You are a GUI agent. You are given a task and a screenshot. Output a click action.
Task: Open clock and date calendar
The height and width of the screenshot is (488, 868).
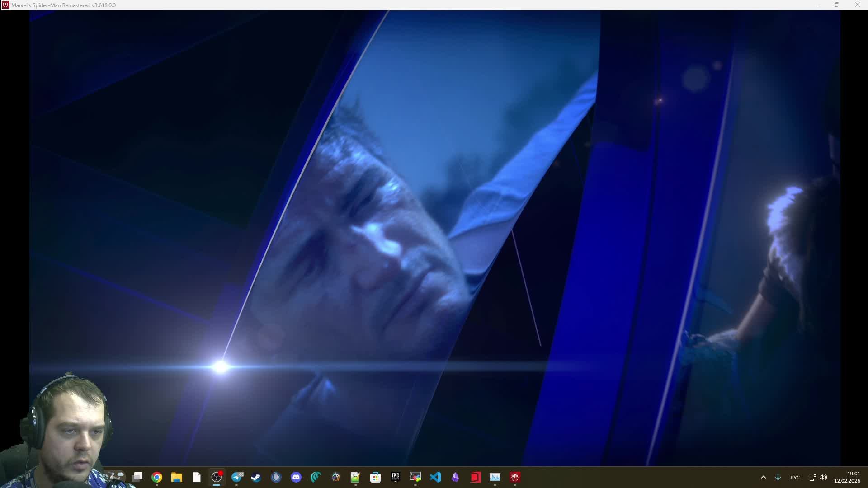click(x=847, y=477)
